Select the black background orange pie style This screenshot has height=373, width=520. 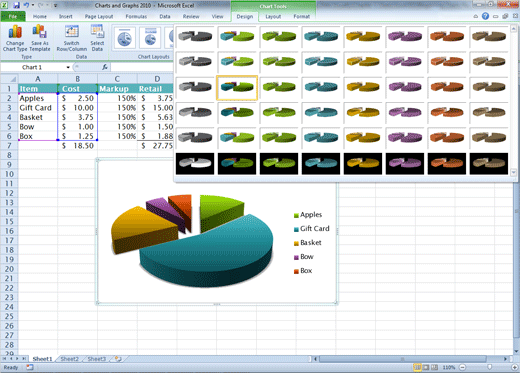(x=447, y=163)
